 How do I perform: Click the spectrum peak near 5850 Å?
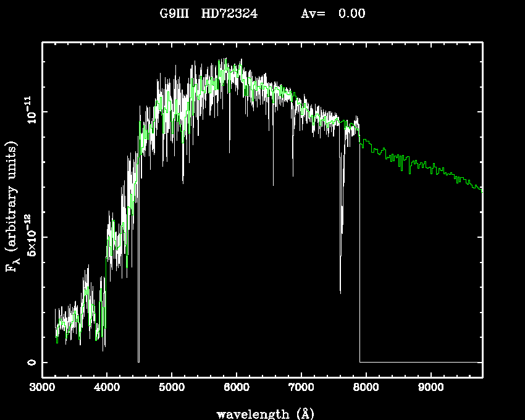(226, 60)
